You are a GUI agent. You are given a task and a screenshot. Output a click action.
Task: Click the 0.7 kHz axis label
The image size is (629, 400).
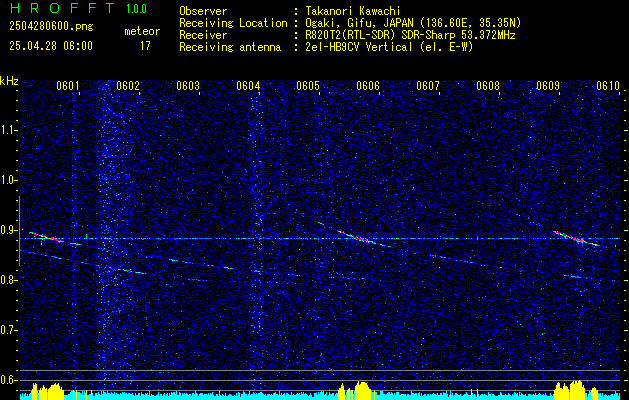tap(9, 330)
